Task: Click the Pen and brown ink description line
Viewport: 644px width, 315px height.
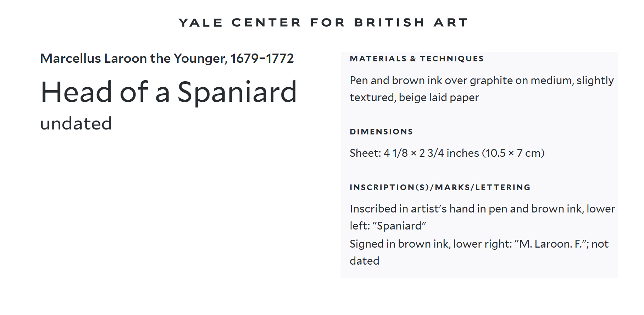Action: click(x=481, y=81)
